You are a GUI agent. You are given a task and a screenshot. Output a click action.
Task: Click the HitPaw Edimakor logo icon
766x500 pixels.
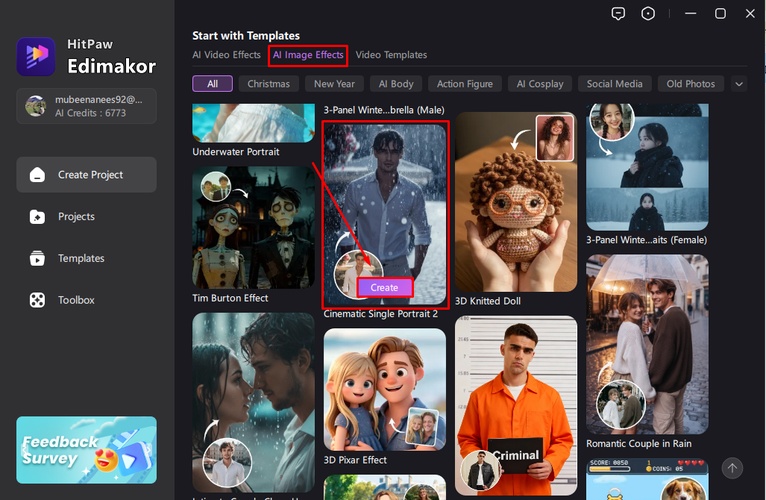point(36,57)
